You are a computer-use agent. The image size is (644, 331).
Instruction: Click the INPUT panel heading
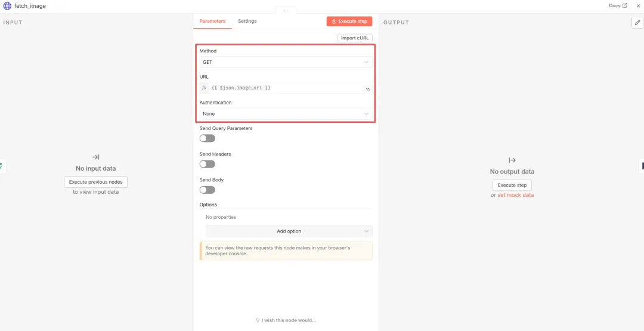pos(13,22)
